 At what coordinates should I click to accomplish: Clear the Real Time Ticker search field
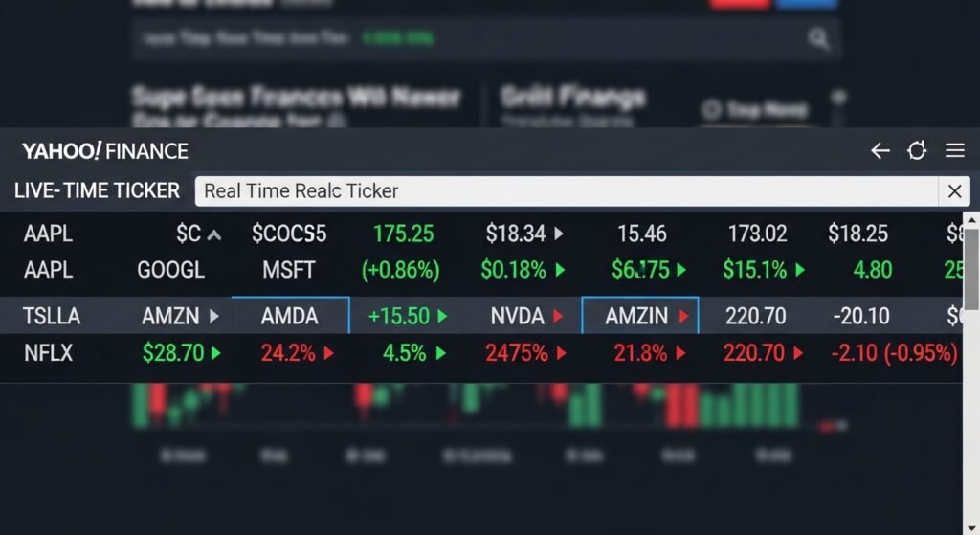pyautogui.click(x=954, y=191)
